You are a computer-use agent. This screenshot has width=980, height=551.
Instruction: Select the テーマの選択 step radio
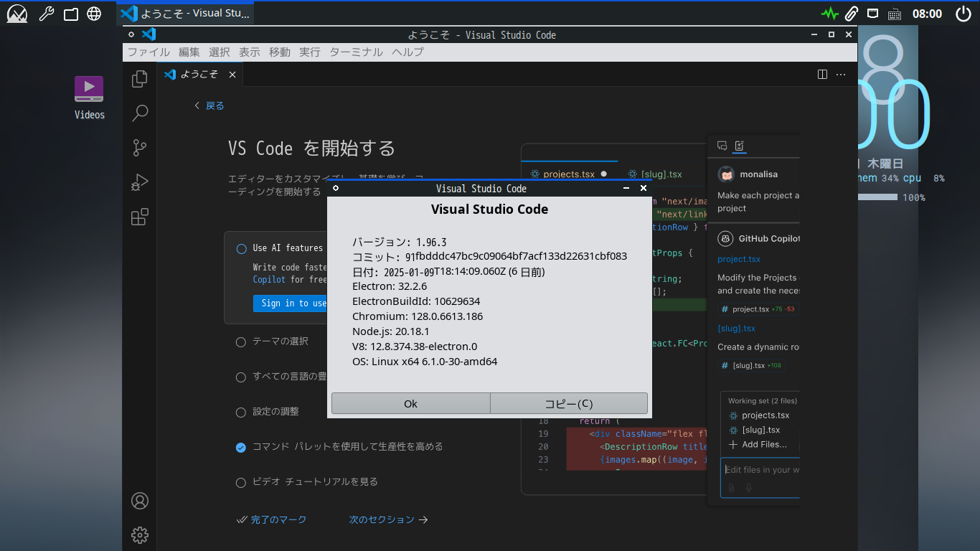(241, 342)
